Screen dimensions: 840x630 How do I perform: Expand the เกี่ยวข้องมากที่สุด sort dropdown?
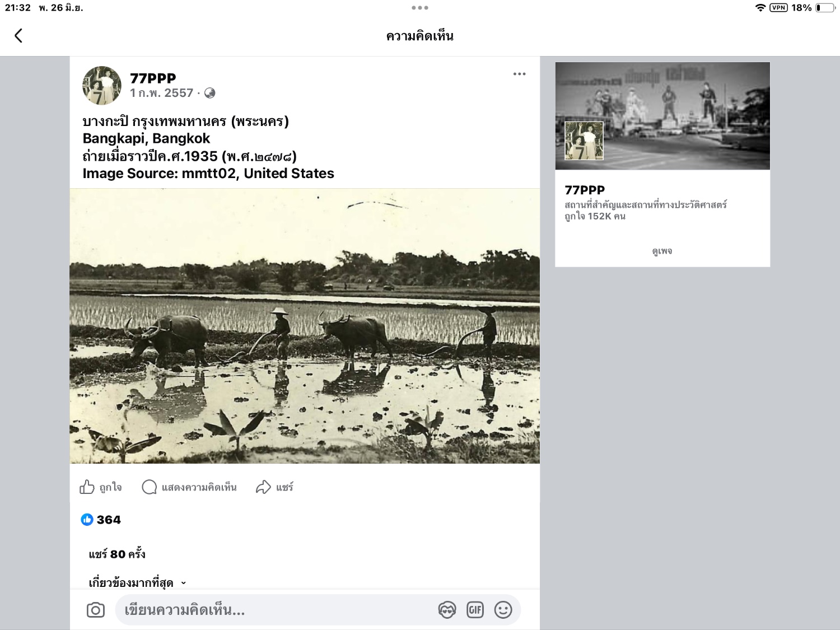[x=137, y=582]
